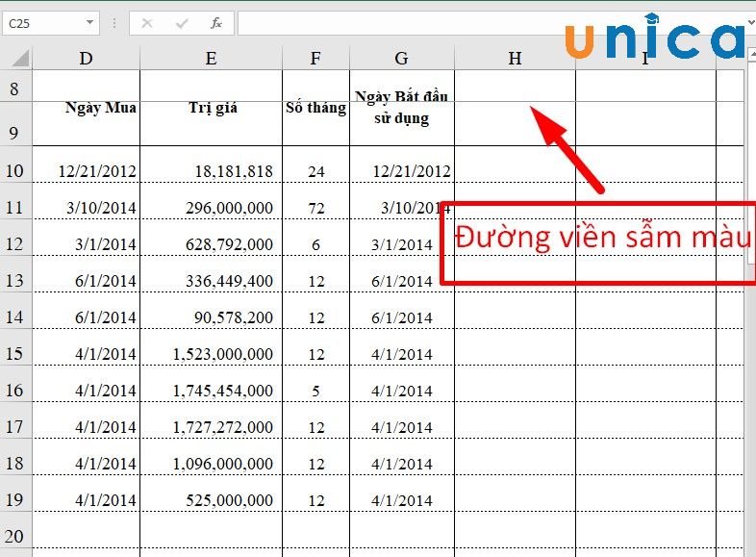This screenshot has height=557, width=756.
Task: Open the Name Box dropdown arrow
Action: point(89,23)
